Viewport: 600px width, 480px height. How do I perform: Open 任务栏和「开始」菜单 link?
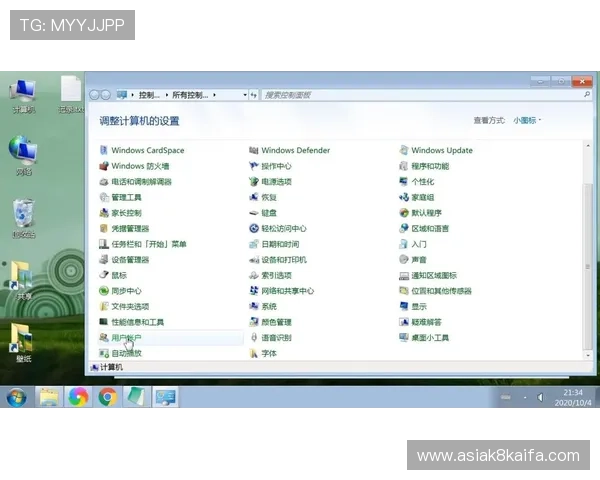pyautogui.click(x=149, y=244)
